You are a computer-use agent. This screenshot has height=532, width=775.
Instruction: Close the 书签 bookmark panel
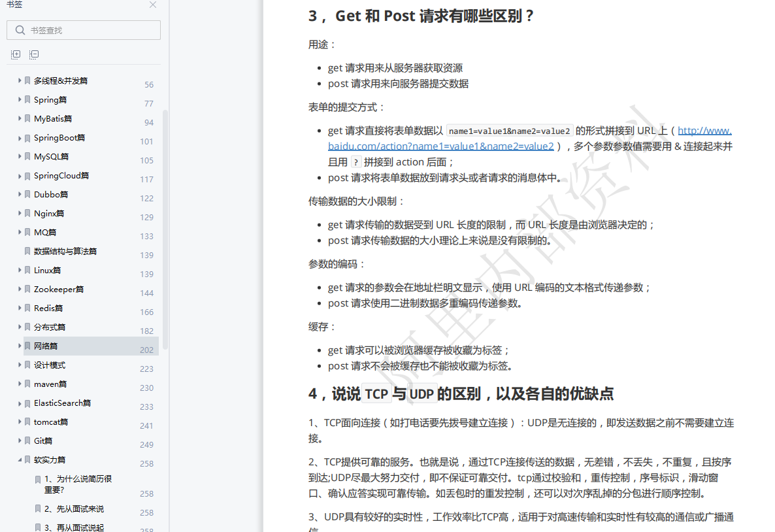152,5
